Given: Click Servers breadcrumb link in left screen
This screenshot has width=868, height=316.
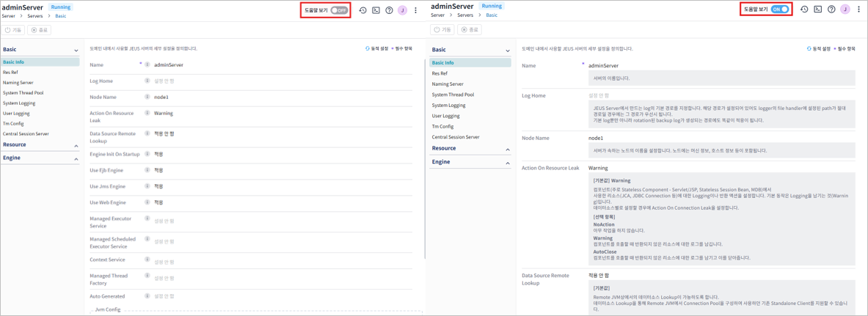Looking at the screenshot, I should coord(35,15).
